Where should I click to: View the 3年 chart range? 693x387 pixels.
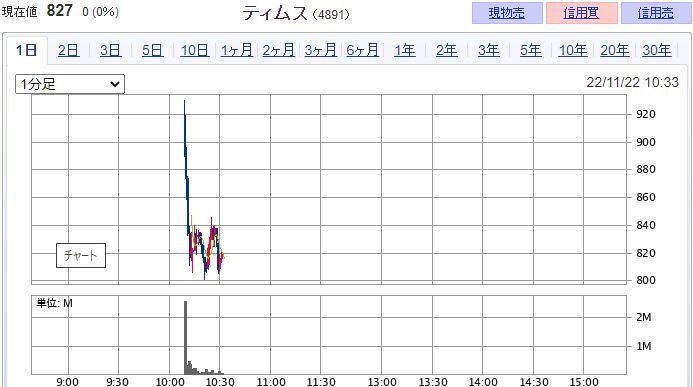pyautogui.click(x=488, y=50)
